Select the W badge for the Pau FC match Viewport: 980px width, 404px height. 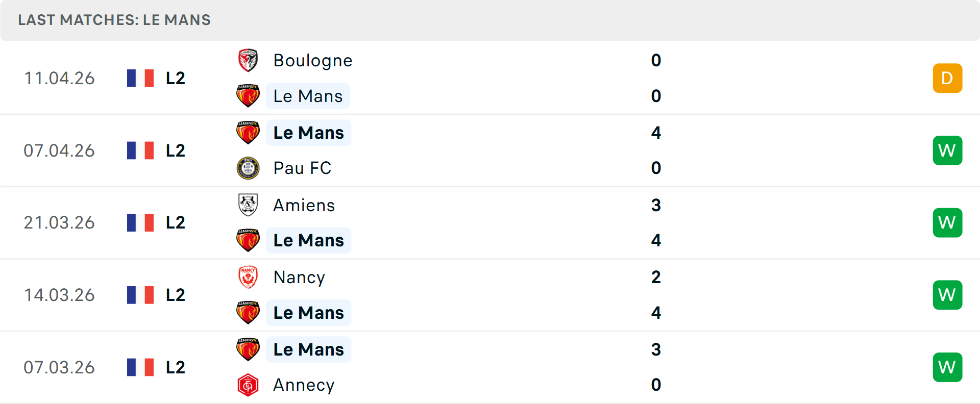[x=947, y=150]
